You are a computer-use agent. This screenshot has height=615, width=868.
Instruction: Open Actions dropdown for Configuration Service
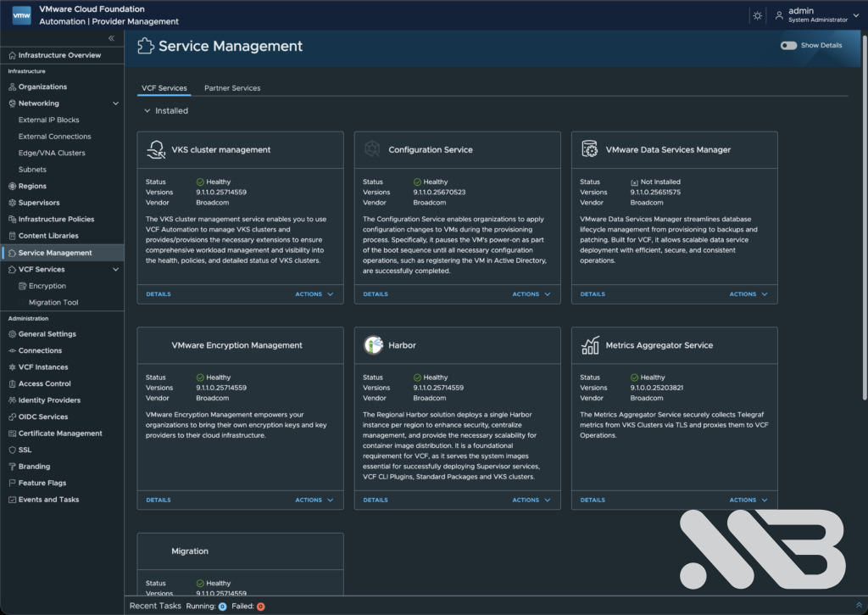click(x=531, y=294)
